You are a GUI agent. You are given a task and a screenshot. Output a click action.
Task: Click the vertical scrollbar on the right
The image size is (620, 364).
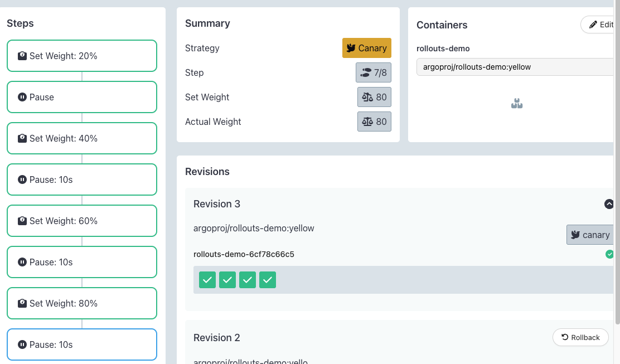click(617, 162)
